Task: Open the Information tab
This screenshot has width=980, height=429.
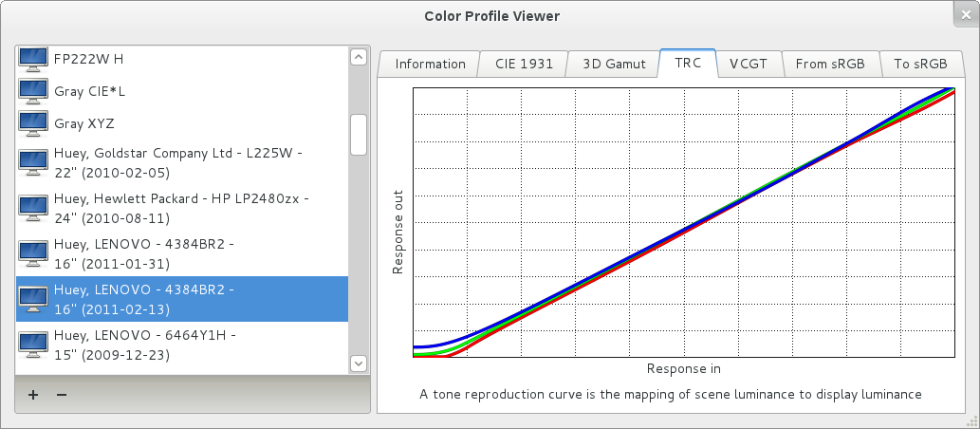Action: 430,65
